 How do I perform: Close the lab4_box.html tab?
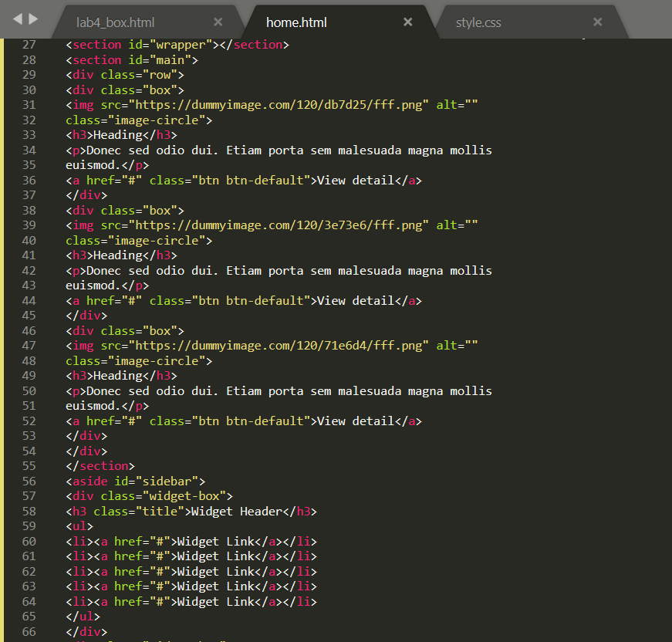218,22
